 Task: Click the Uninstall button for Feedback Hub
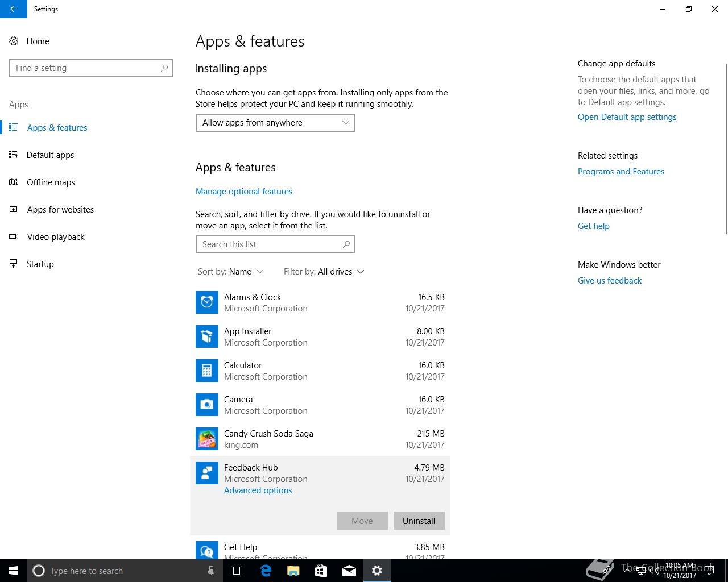[x=419, y=521]
